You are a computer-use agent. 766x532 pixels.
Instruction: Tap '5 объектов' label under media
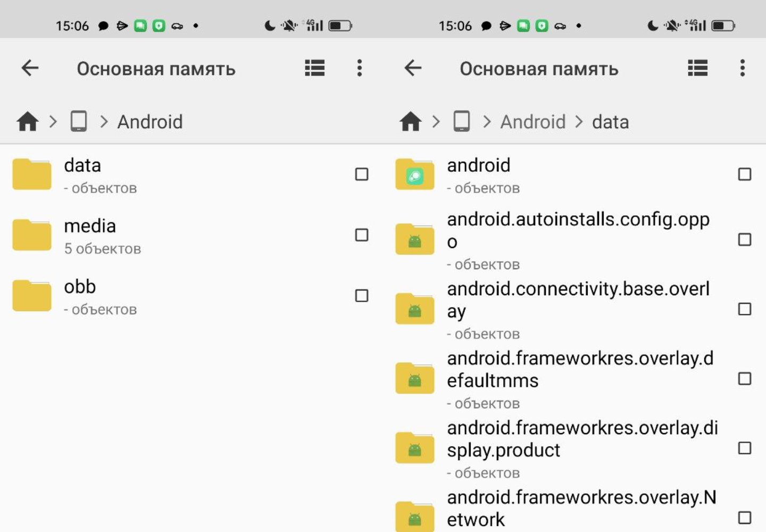pyautogui.click(x=103, y=249)
